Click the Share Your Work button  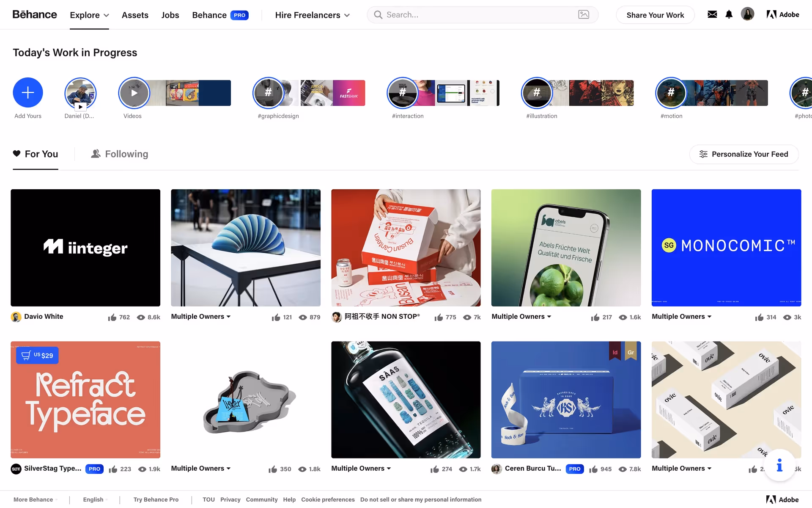pyautogui.click(x=655, y=15)
